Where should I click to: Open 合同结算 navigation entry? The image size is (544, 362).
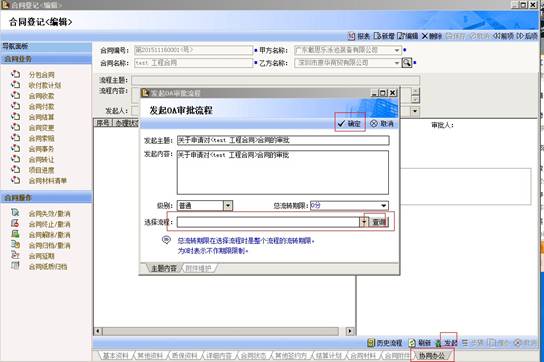point(41,117)
